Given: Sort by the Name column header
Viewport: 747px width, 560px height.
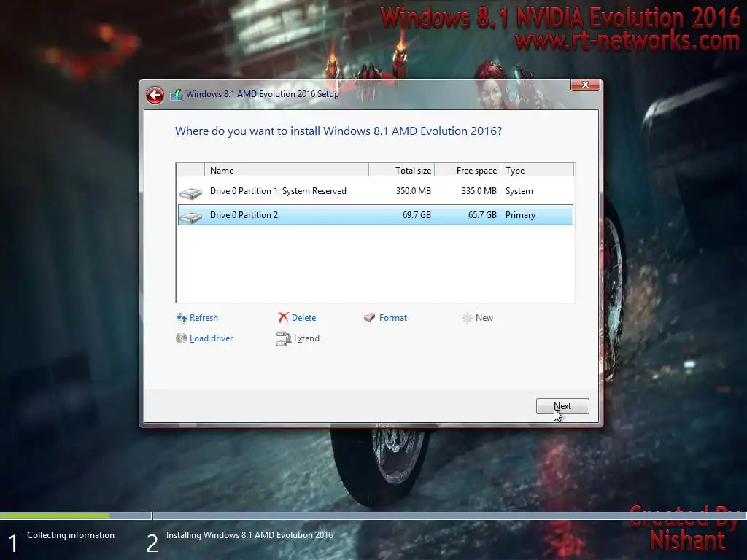Looking at the screenshot, I should [286, 170].
